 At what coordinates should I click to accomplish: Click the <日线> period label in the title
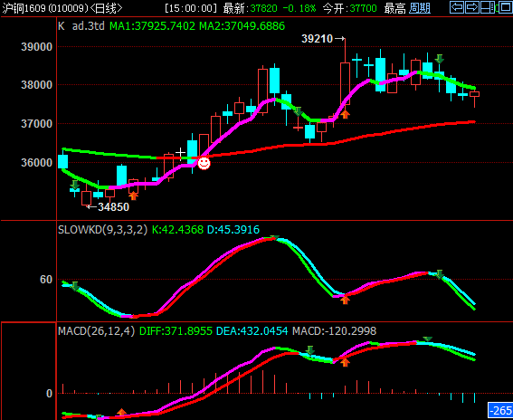point(106,8)
